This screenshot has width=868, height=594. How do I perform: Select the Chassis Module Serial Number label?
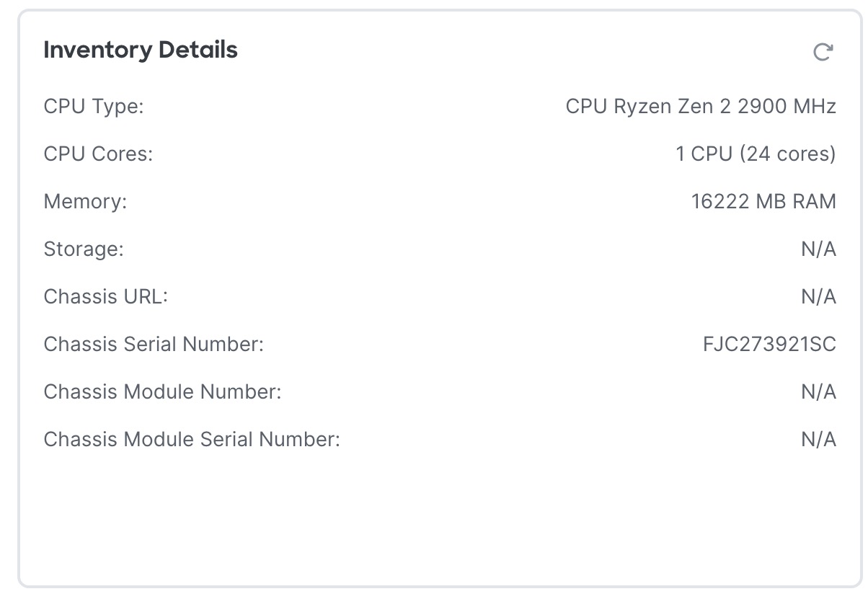click(192, 440)
